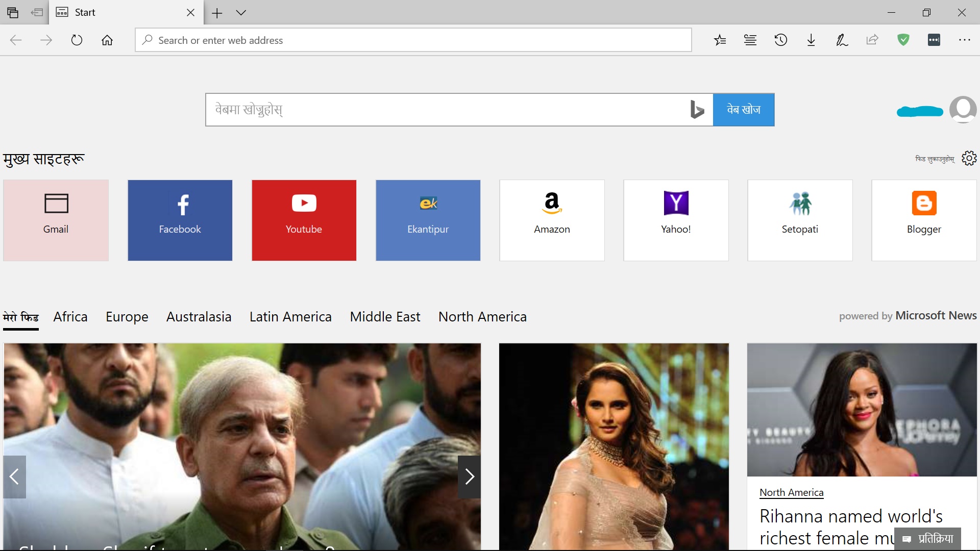Click the dark square extension icon
This screenshot has height=551, width=980.
point(934,40)
